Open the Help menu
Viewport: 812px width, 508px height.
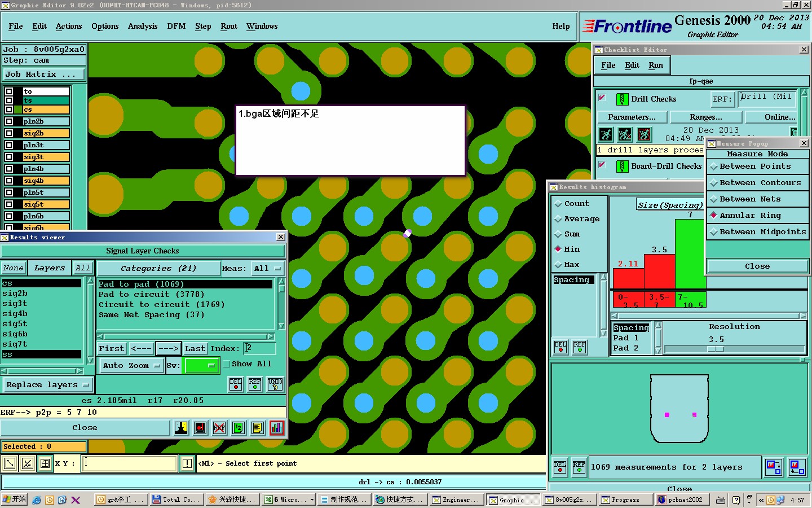561,27
